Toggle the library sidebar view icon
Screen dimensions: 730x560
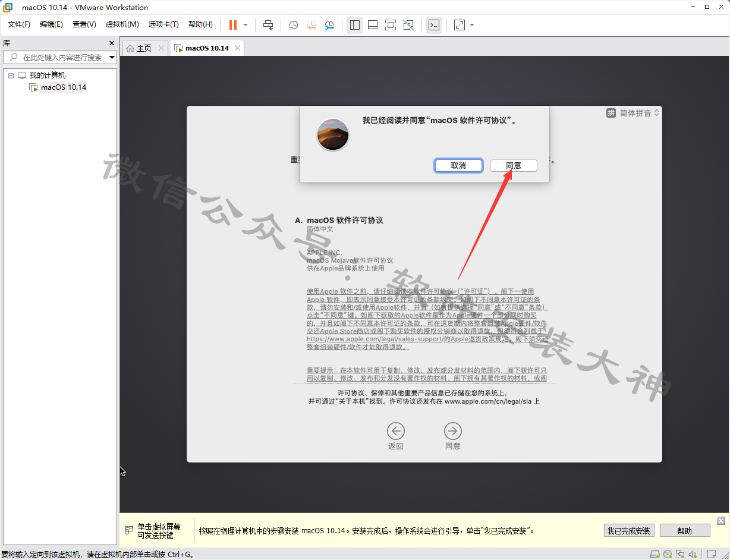(x=355, y=25)
